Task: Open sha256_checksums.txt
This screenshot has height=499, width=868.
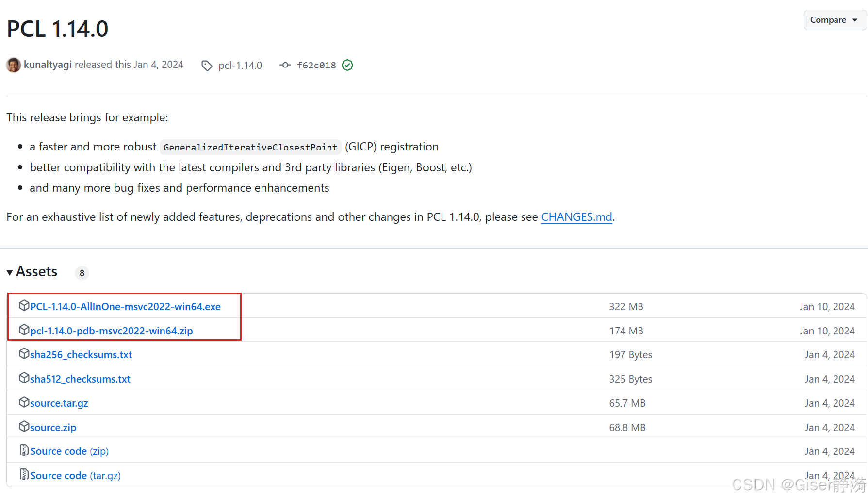Action: [81, 354]
